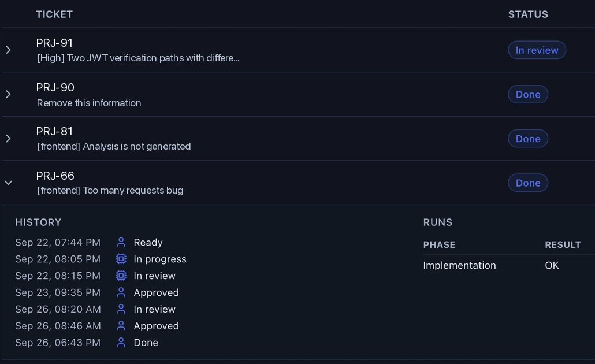
Task: Click the Sep 26, 06:43 PM timestamp
Action: pyautogui.click(x=58, y=343)
